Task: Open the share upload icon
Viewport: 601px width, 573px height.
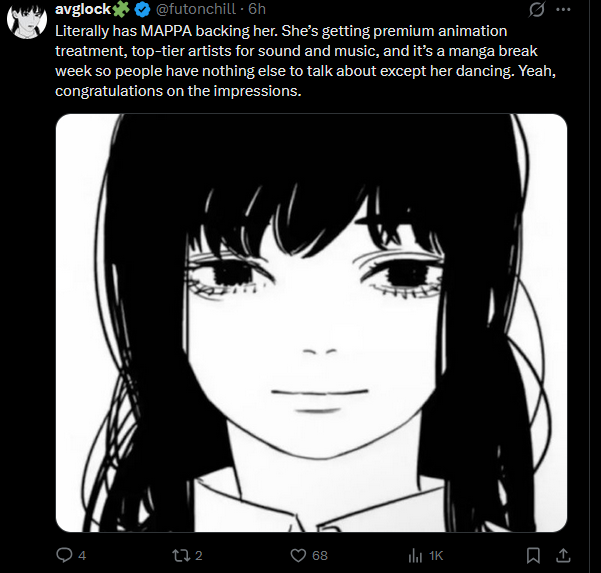Action: pyautogui.click(x=563, y=555)
